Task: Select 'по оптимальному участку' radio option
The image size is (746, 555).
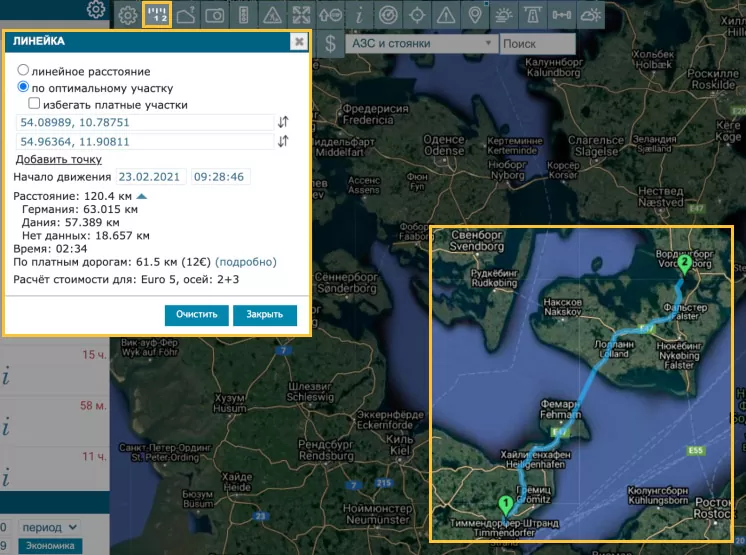Action: tap(24, 88)
